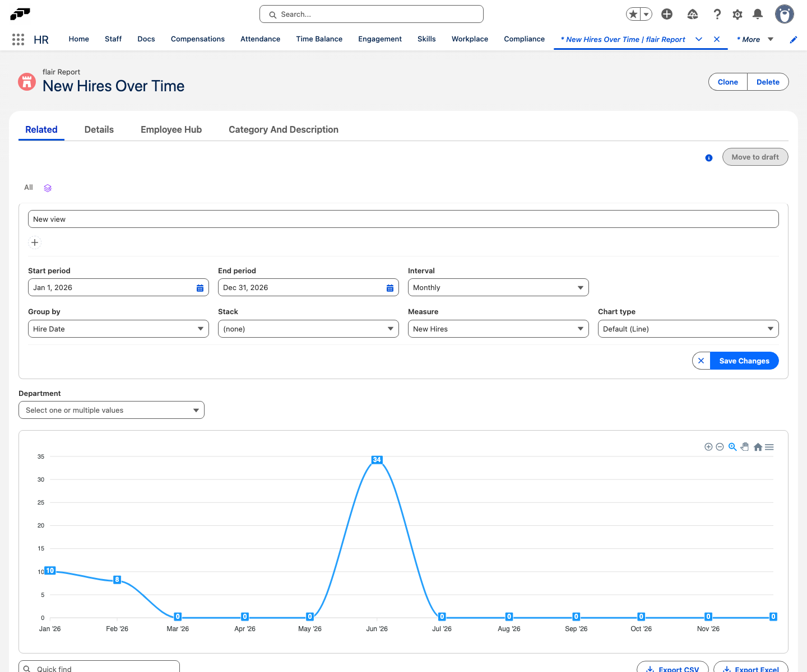This screenshot has height=672, width=807.
Task: Edit navigation with pencil icon
Action: (x=794, y=39)
